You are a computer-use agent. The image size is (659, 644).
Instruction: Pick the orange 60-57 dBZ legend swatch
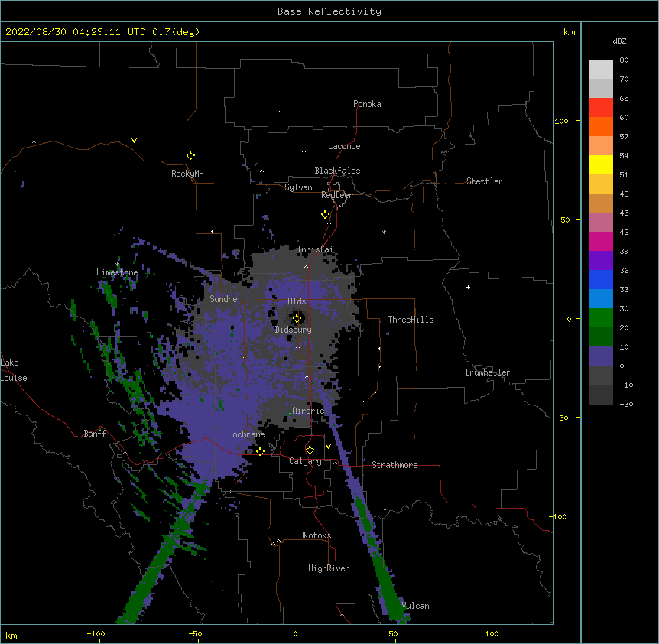[601, 126]
